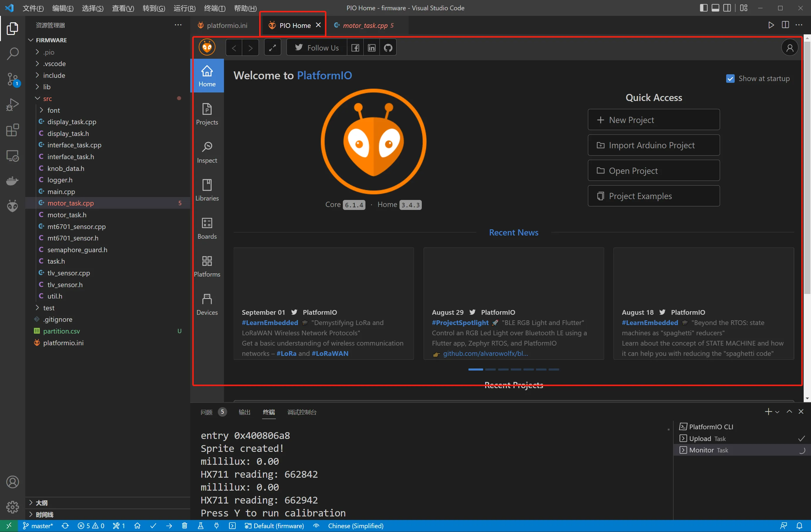Click the PIO forward navigation arrow
Screen dimensions: 811x532
(x=250, y=48)
